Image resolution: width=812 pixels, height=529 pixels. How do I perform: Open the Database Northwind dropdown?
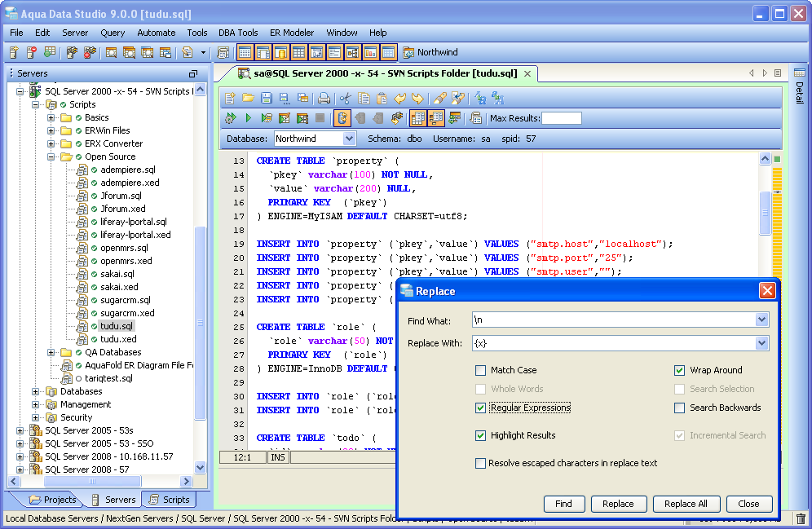point(349,139)
